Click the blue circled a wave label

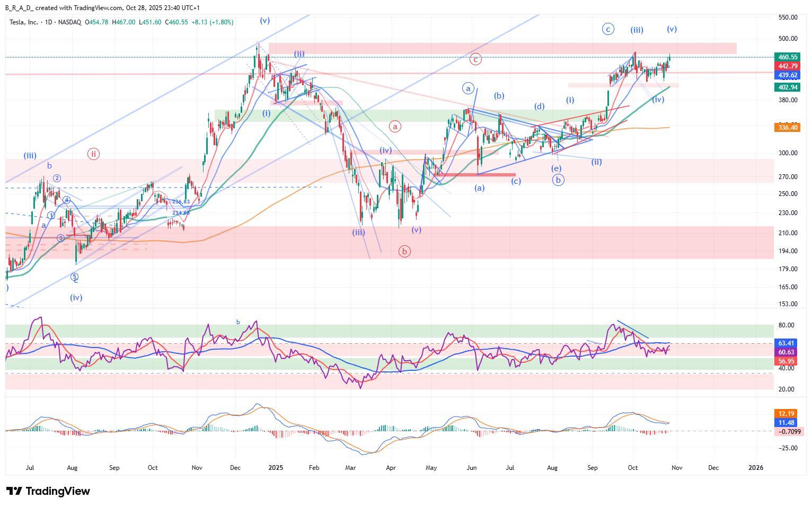pyautogui.click(x=468, y=88)
